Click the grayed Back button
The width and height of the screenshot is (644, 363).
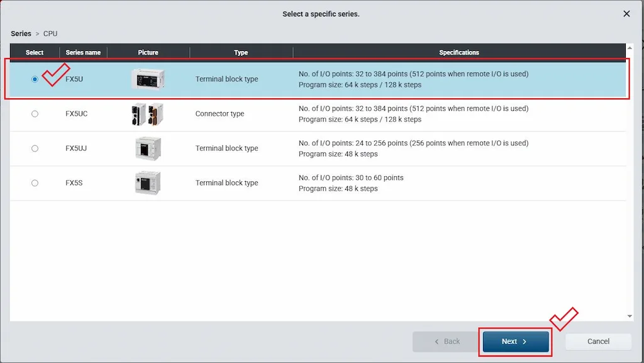(x=447, y=342)
